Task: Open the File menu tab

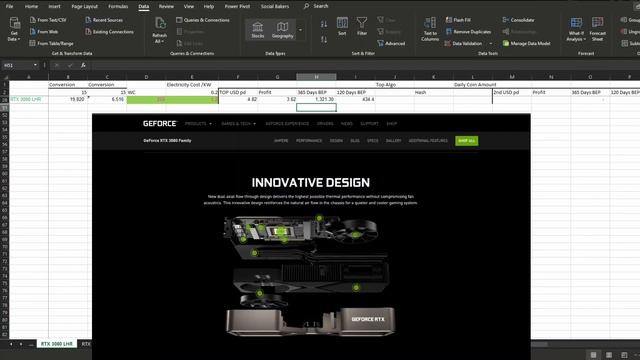Action: point(9,7)
